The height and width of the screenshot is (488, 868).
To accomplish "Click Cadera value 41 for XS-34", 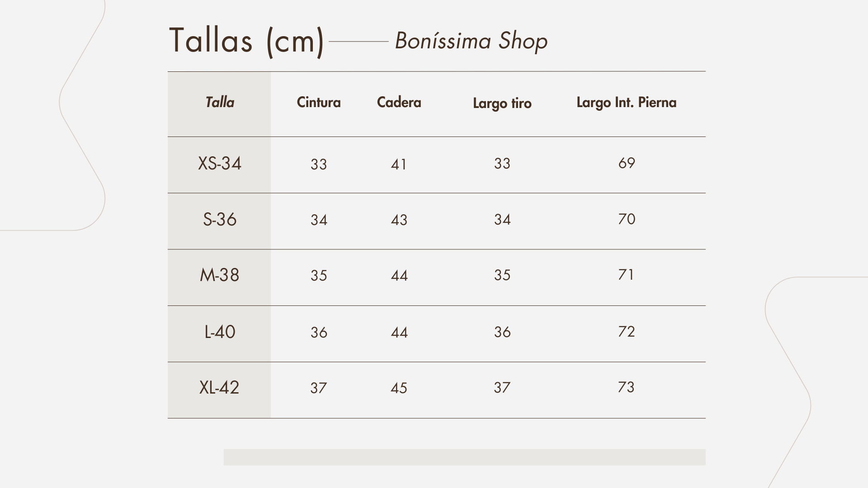I will pos(399,164).
